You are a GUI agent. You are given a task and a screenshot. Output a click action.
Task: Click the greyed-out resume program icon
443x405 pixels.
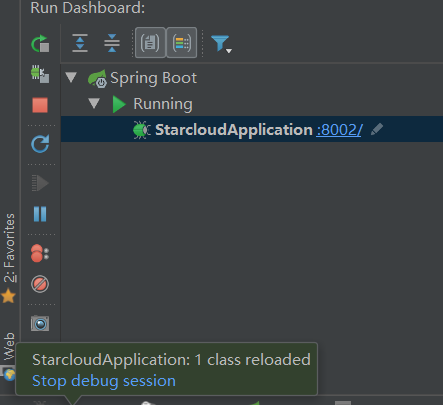coord(40,183)
